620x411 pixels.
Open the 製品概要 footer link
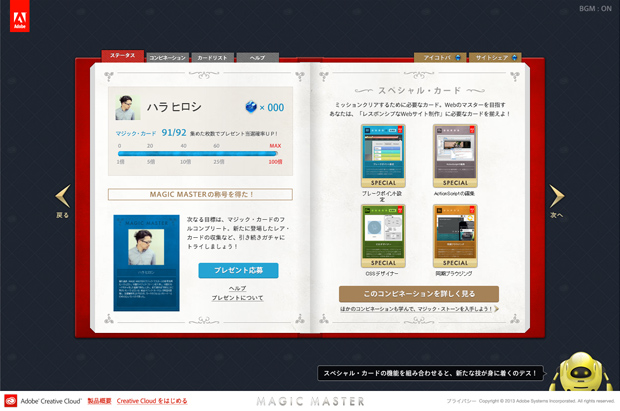[99, 401]
